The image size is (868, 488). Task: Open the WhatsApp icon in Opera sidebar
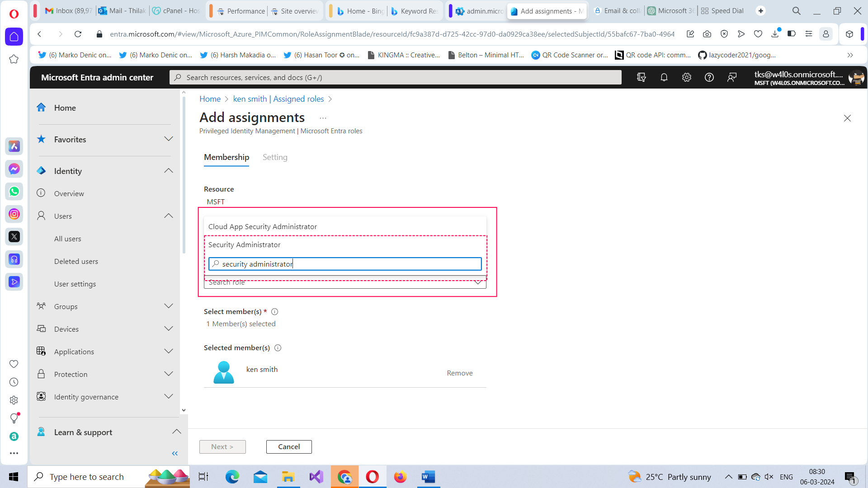(14, 192)
